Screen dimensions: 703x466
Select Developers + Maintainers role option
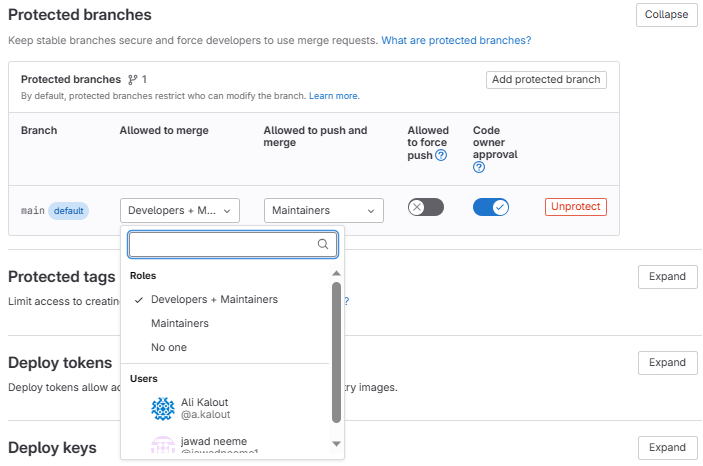coord(214,299)
